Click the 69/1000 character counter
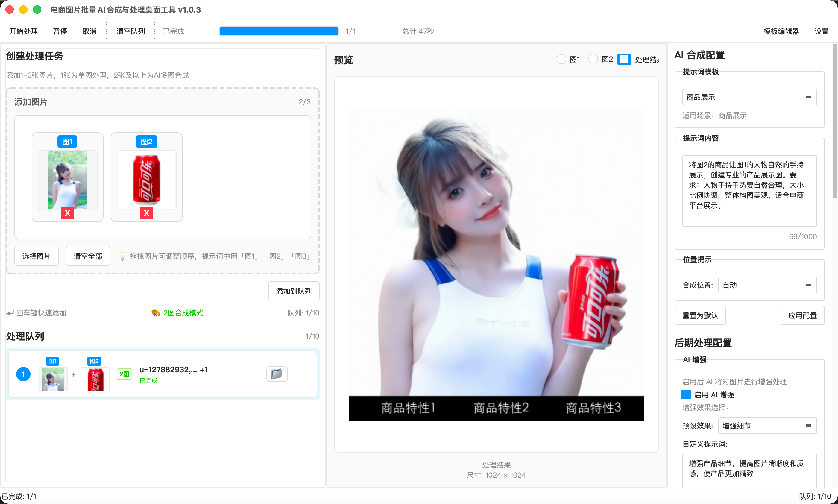The width and height of the screenshot is (838, 504). (x=803, y=236)
